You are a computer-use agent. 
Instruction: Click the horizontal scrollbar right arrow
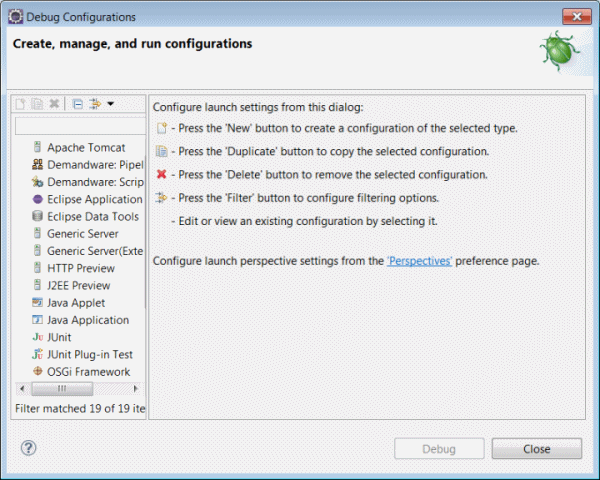pyautogui.click(x=135, y=389)
